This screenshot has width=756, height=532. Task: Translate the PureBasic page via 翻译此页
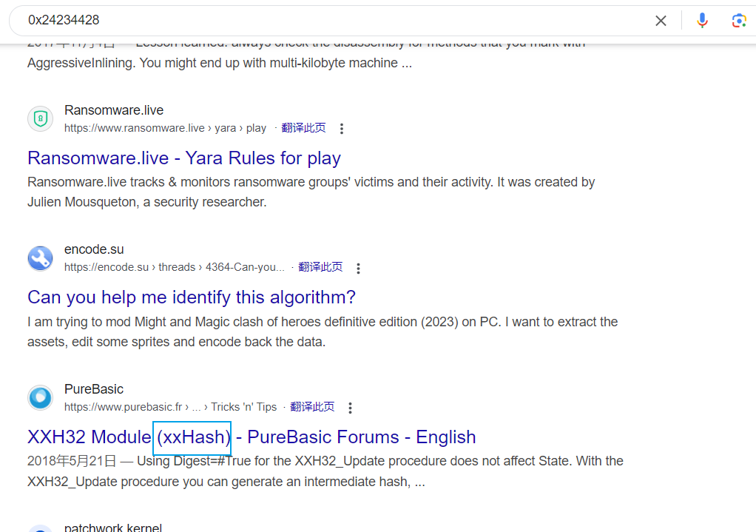pos(312,407)
